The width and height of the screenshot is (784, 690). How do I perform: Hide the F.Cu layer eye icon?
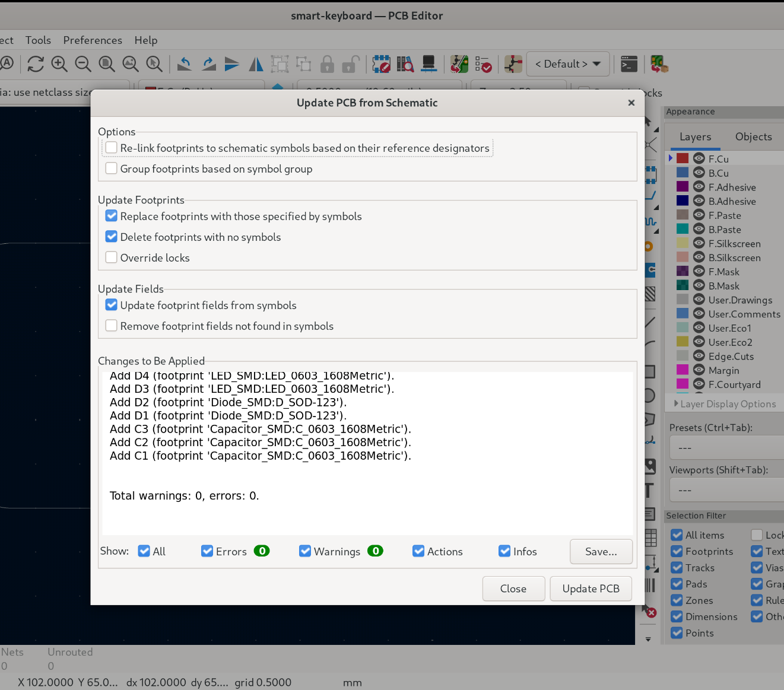(699, 158)
